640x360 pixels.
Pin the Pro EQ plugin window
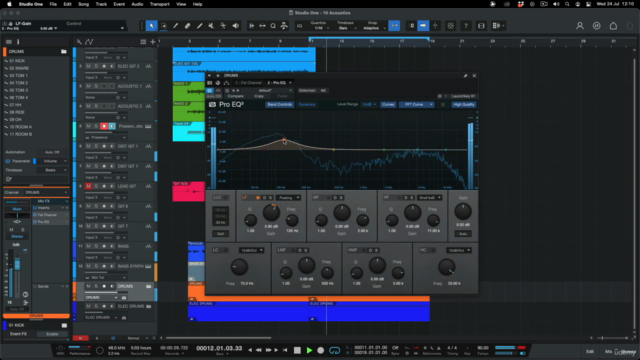pyautogui.click(x=465, y=76)
